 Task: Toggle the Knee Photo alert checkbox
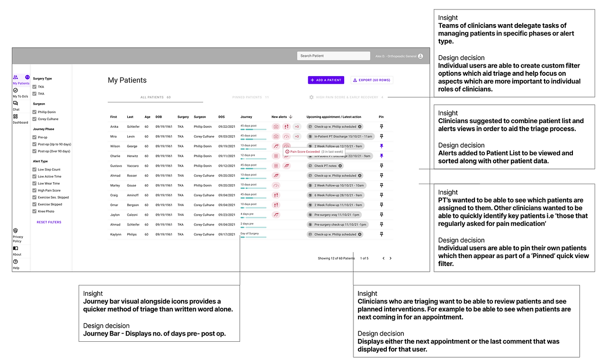[35, 212]
